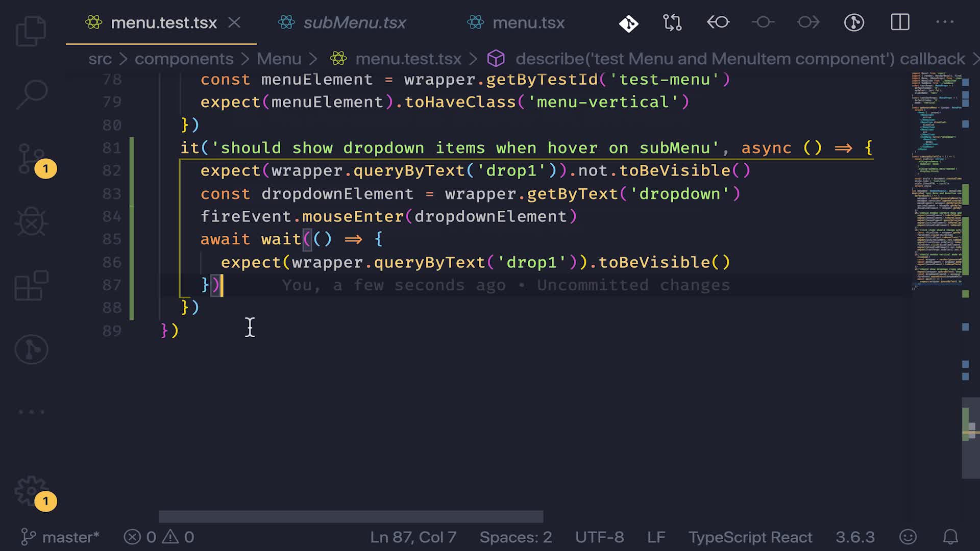Expand the components breadcrumb segment
This screenshot has height=551, width=980.
point(184,59)
